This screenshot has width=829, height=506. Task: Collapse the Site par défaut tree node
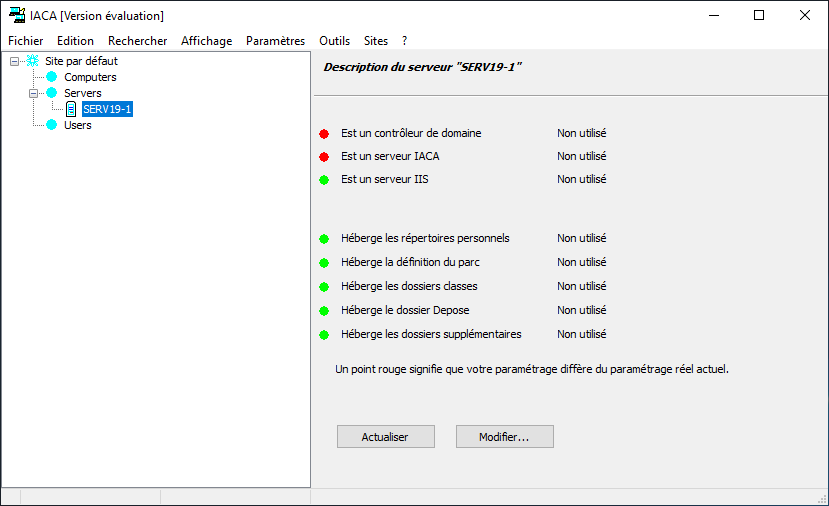[x=14, y=61]
